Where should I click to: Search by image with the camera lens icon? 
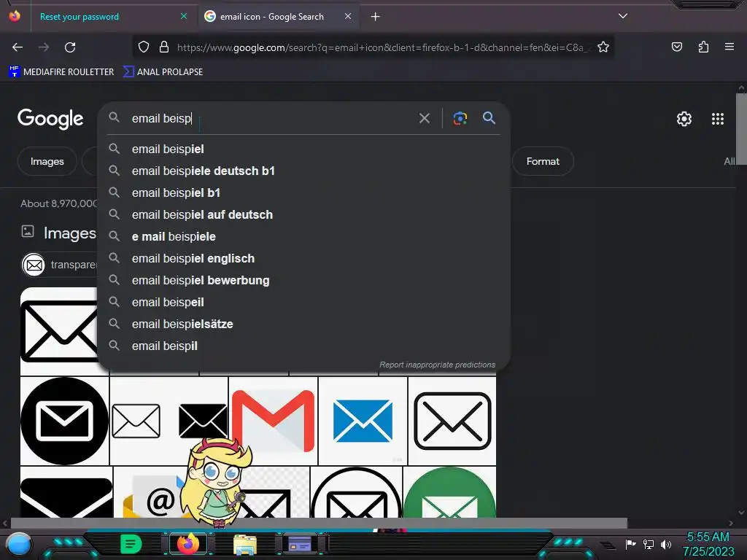click(x=460, y=118)
